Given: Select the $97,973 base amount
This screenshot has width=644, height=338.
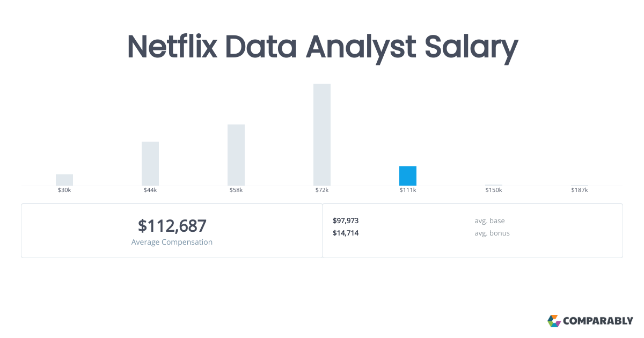Looking at the screenshot, I should (346, 221).
